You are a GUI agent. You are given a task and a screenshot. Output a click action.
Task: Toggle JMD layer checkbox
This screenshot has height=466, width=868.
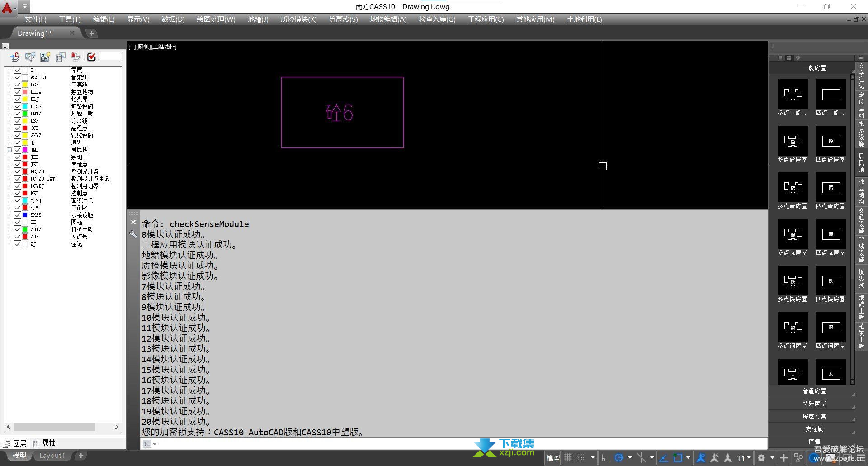point(17,150)
